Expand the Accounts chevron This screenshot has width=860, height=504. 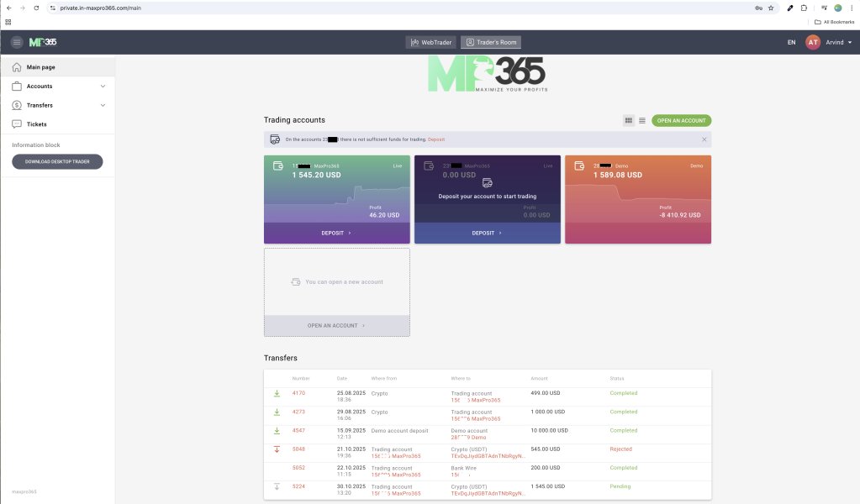pos(103,86)
